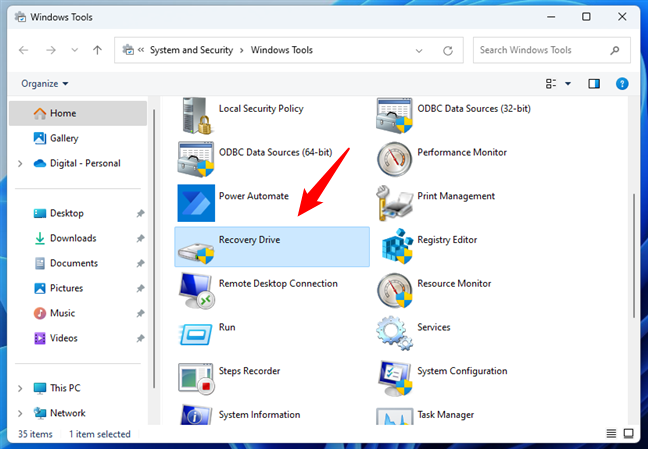Click the Windows Tools breadcrumb

[x=282, y=50]
